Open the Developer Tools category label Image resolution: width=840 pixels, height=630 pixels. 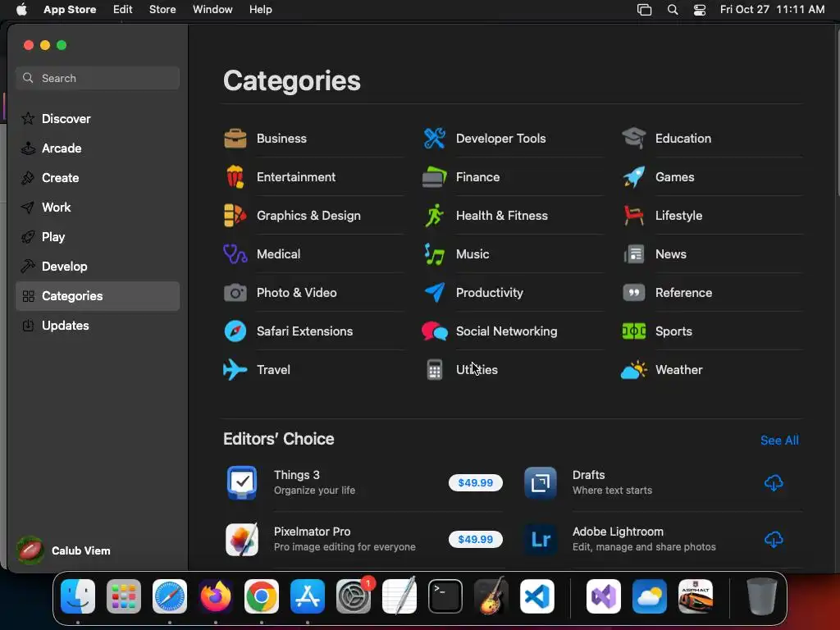click(501, 138)
